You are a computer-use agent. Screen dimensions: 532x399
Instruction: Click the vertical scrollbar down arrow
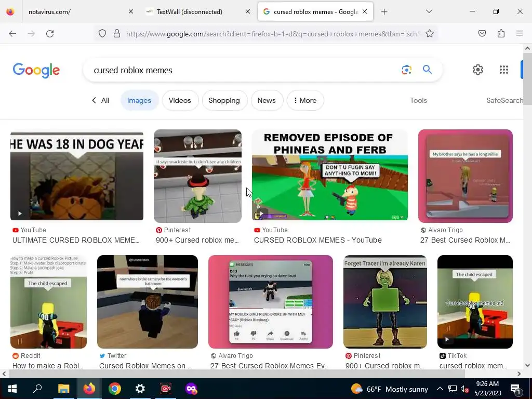[x=528, y=365]
